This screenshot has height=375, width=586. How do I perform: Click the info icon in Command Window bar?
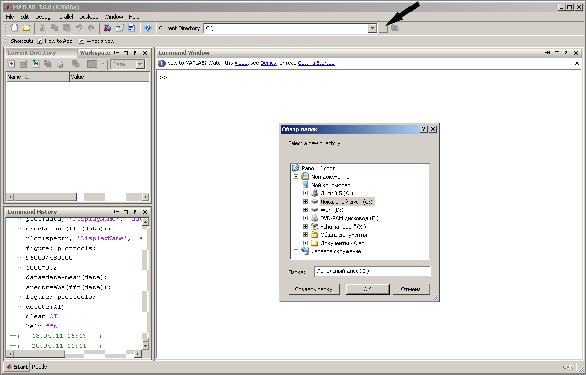pyautogui.click(x=162, y=64)
